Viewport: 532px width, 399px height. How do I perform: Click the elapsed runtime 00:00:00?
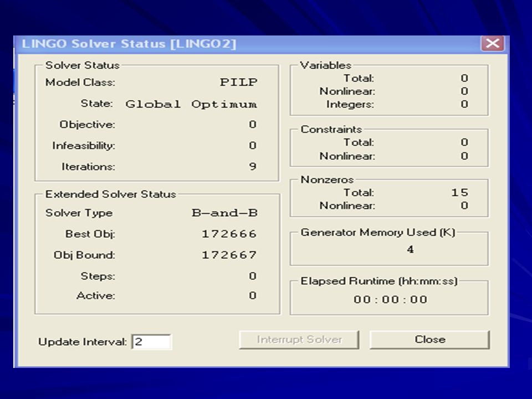(390, 299)
